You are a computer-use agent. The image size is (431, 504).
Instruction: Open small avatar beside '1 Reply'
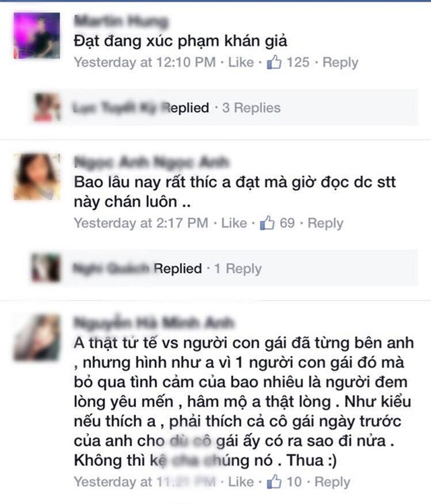45,268
